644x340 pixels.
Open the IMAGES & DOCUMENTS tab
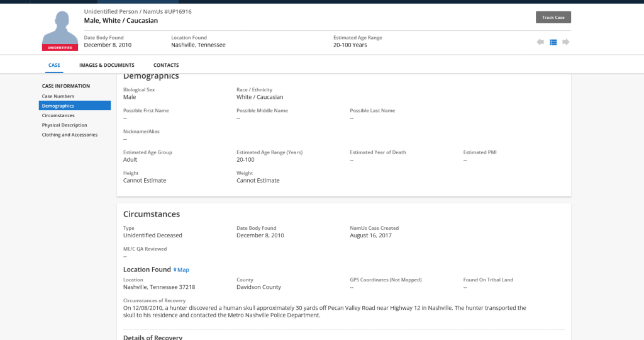pyautogui.click(x=107, y=65)
